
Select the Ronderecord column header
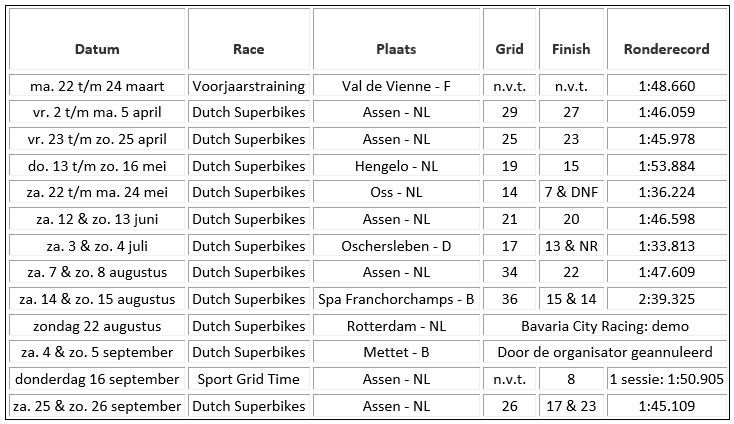tap(667, 39)
